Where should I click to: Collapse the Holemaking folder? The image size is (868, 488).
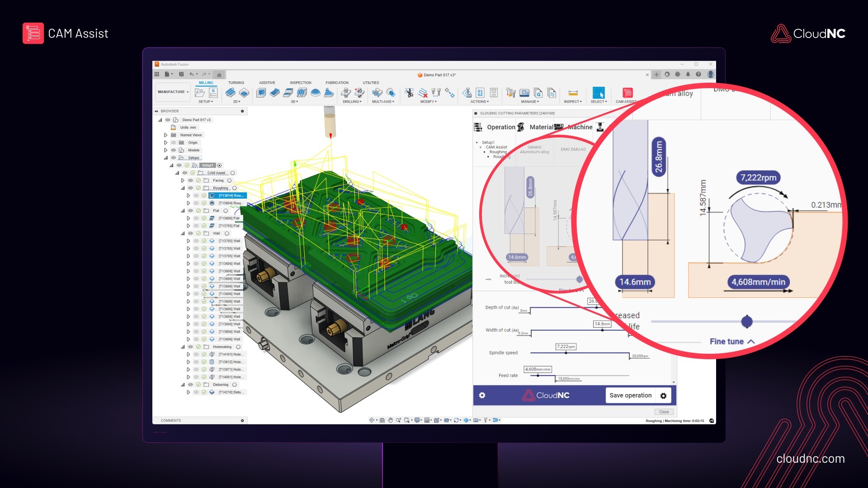click(183, 347)
